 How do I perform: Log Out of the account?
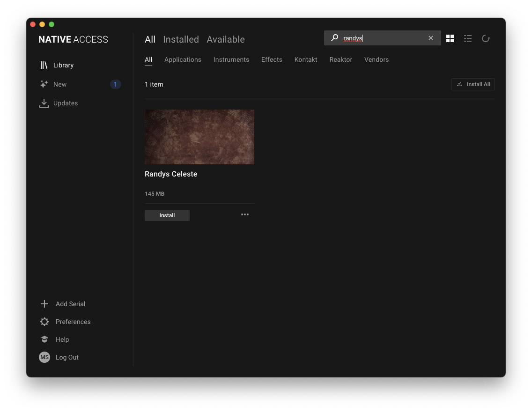point(67,357)
